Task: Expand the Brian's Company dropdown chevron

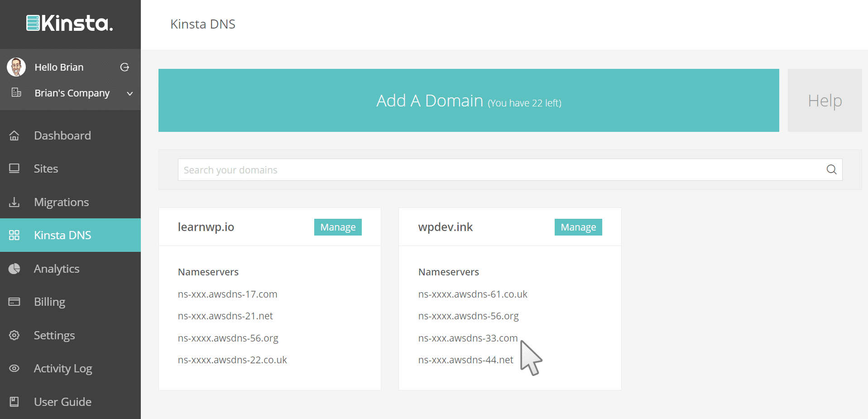Action: [130, 93]
